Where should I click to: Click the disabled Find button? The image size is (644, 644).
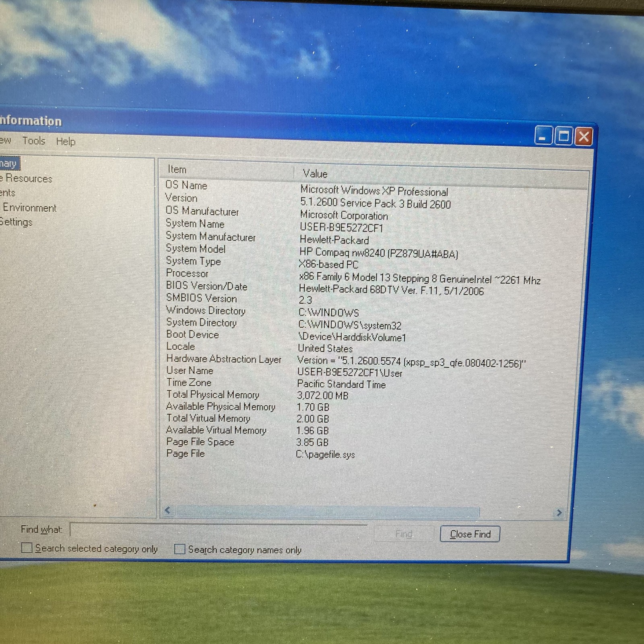click(404, 534)
